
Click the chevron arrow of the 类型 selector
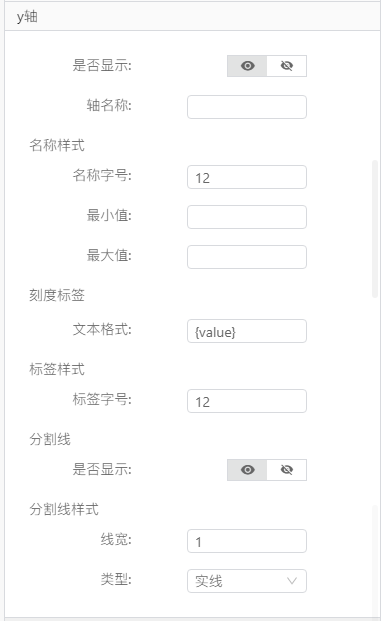pyautogui.click(x=292, y=581)
